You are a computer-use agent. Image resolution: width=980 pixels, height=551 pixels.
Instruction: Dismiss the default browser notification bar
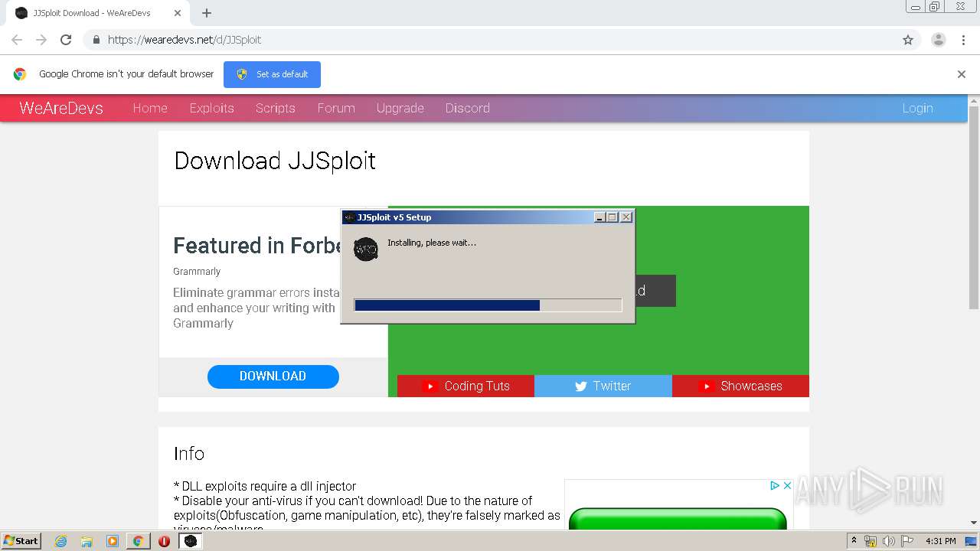click(x=962, y=74)
